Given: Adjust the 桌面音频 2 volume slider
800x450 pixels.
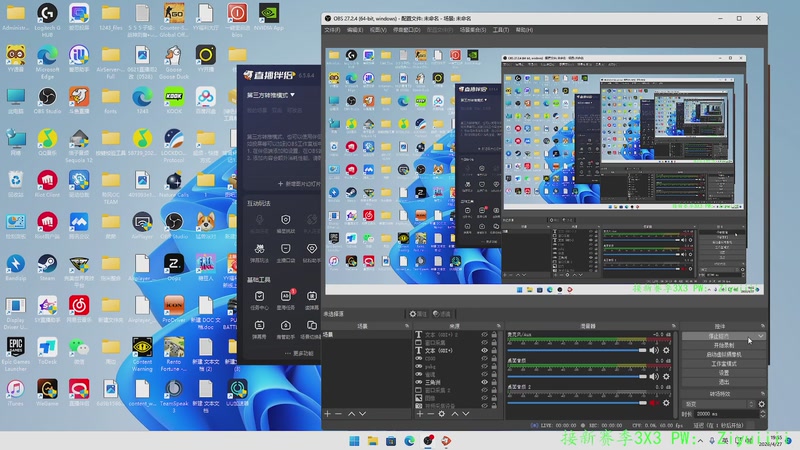Looking at the screenshot, I should pos(577,403).
